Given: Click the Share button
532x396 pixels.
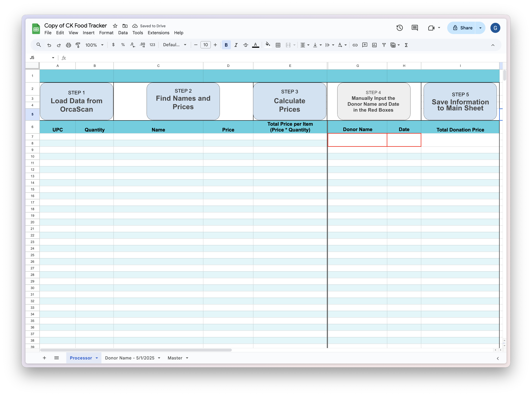Looking at the screenshot, I should [x=463, y=28].
